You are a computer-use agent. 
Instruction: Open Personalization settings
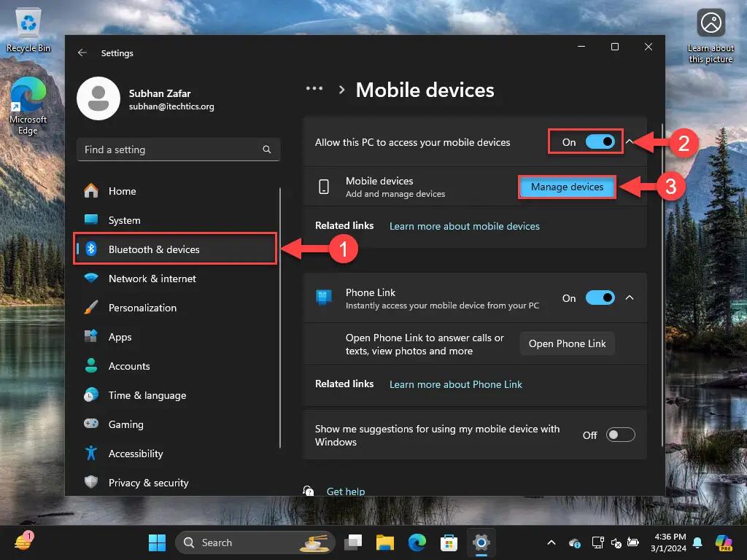(x=177, y=308)
